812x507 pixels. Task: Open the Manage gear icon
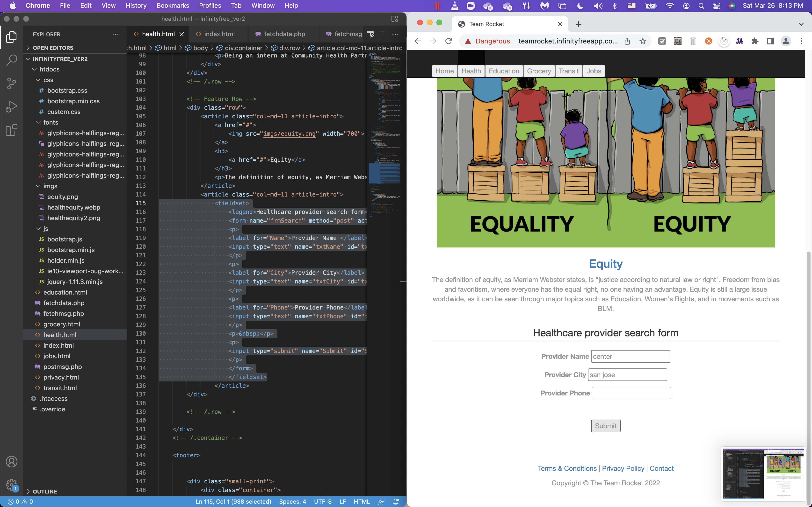11,484
